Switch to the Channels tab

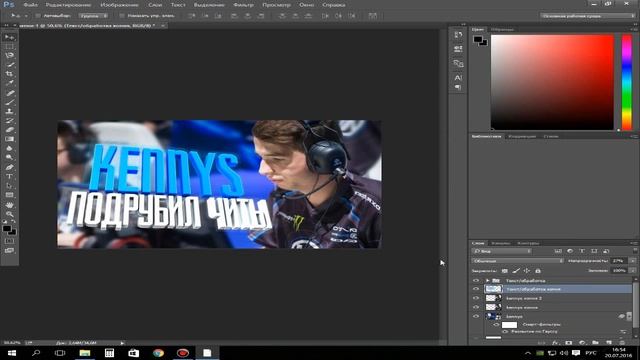(500, 243)
